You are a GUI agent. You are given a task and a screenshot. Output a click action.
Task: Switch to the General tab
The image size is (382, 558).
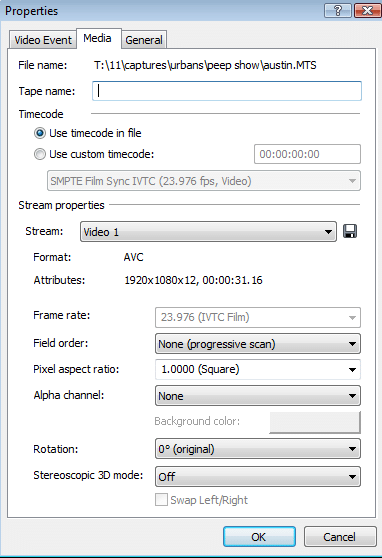click(144, 40)
